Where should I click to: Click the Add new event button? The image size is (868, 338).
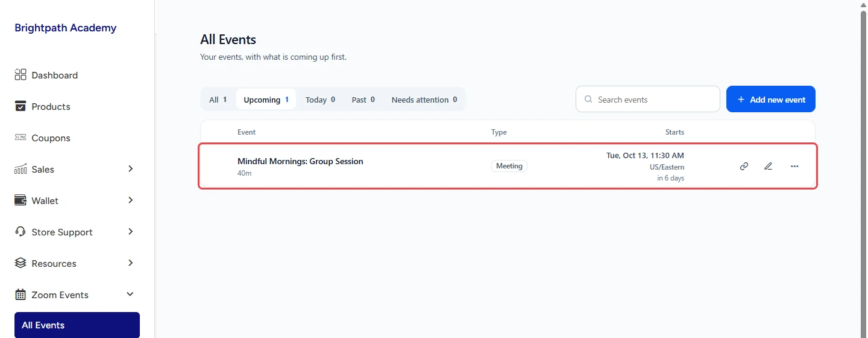[771, 99]
